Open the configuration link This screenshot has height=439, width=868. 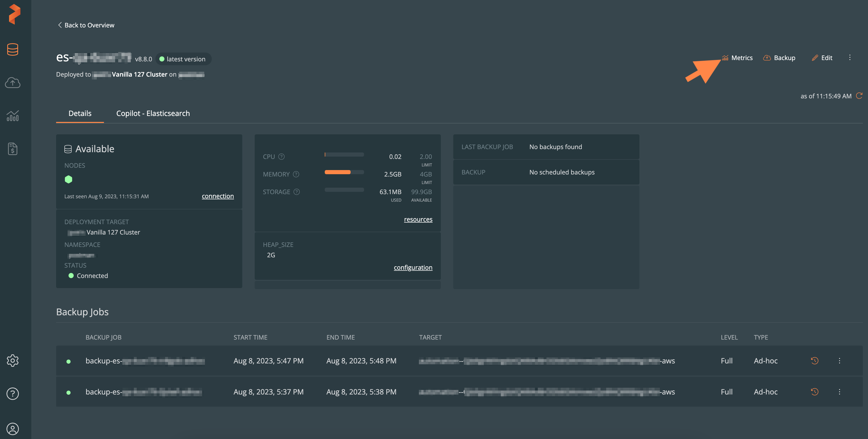coord(413,267)
